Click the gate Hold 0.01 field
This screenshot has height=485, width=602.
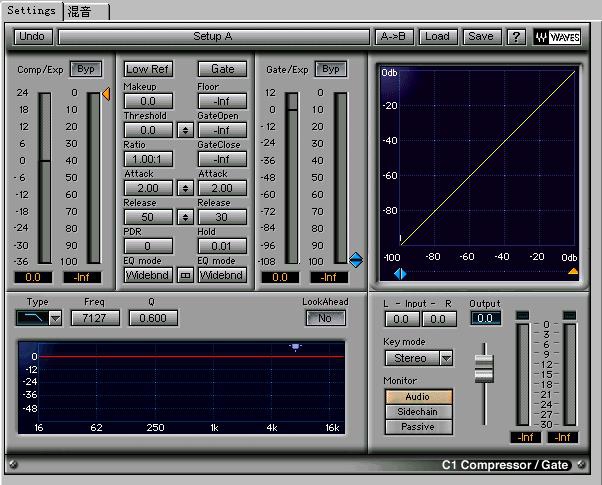coord(222,246)
